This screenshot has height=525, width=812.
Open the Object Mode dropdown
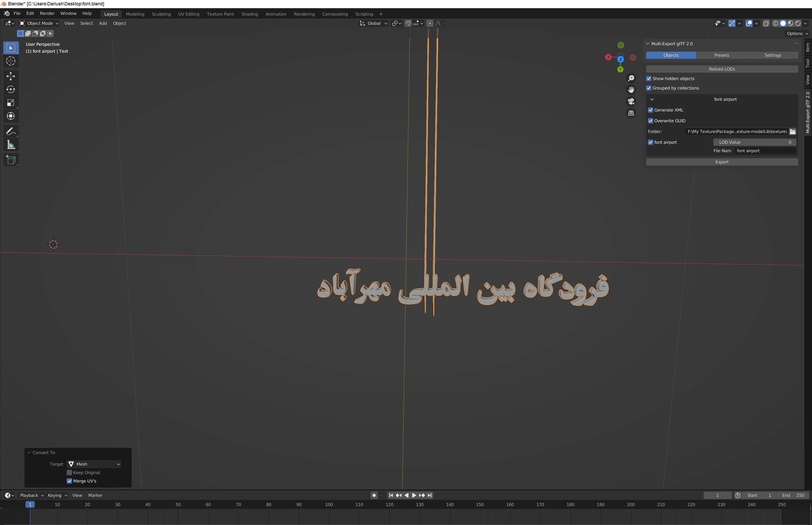tap(39, 23)
